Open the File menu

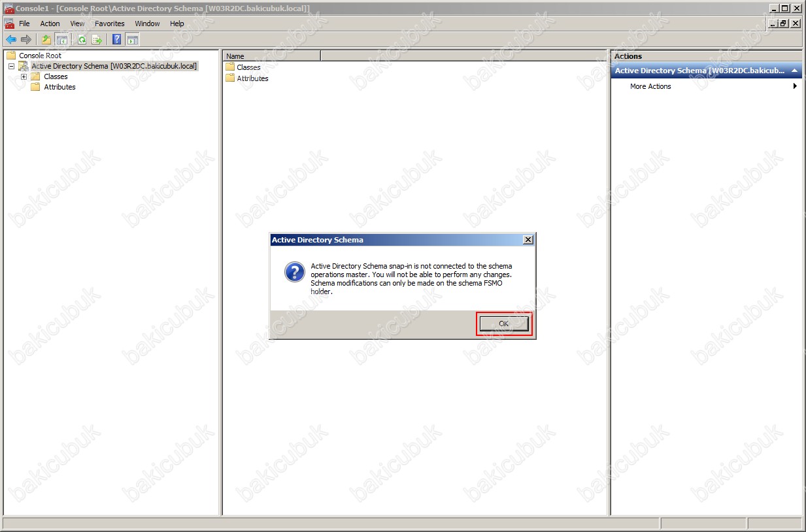click(x=24, y=24)
